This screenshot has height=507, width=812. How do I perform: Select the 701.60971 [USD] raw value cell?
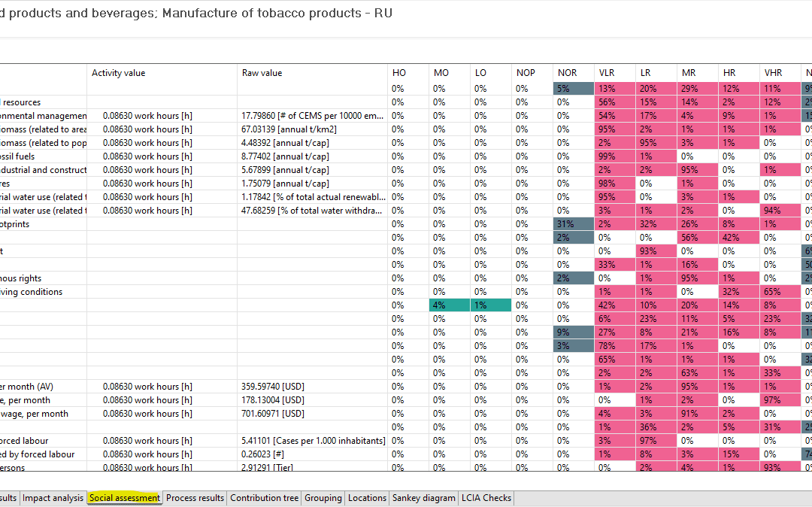(x=273, y=414)
